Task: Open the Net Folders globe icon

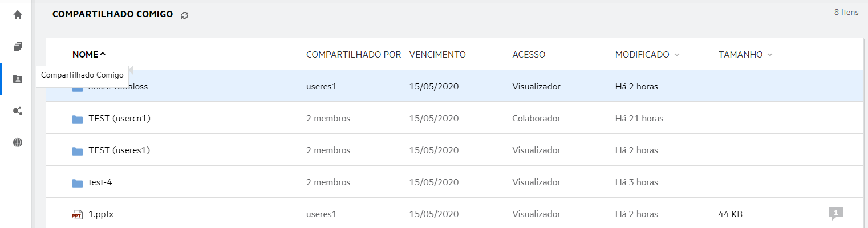Action: 17,142
